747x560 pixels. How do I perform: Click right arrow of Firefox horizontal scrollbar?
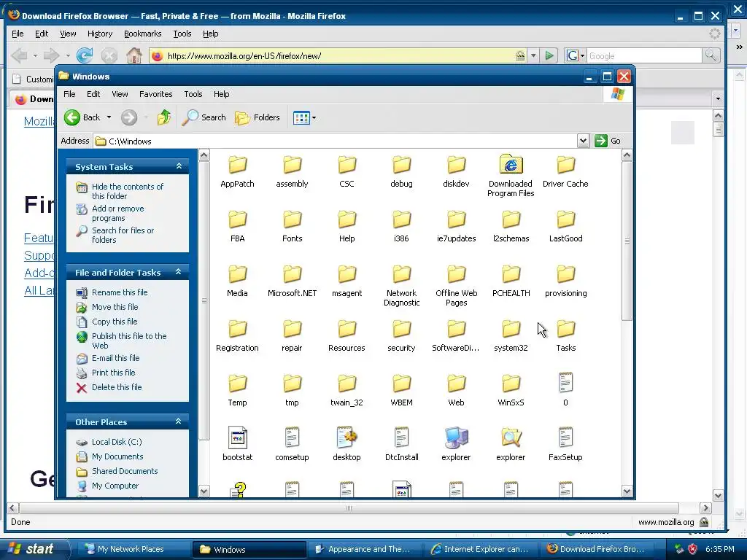click(705, 507)
